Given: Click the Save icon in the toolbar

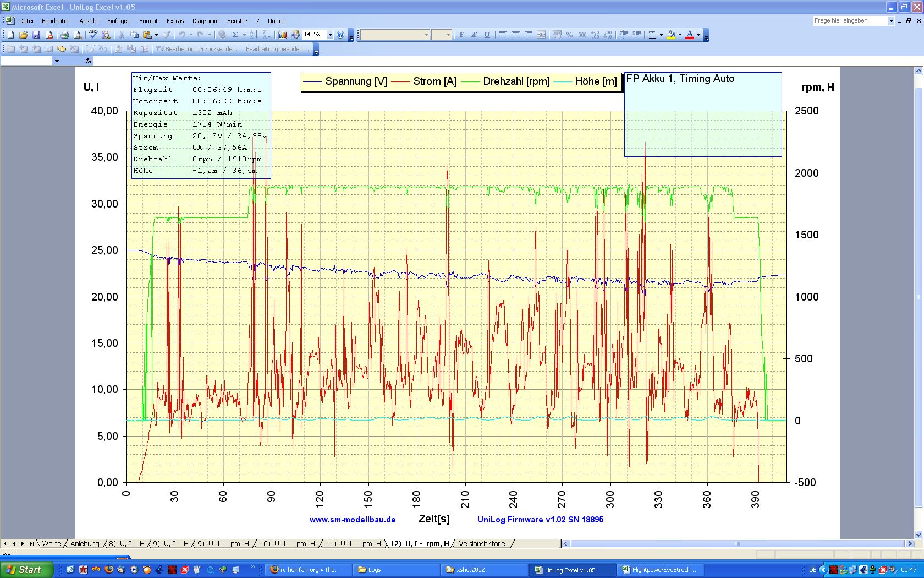Looking at the screenshot, I should click(36, 35).
